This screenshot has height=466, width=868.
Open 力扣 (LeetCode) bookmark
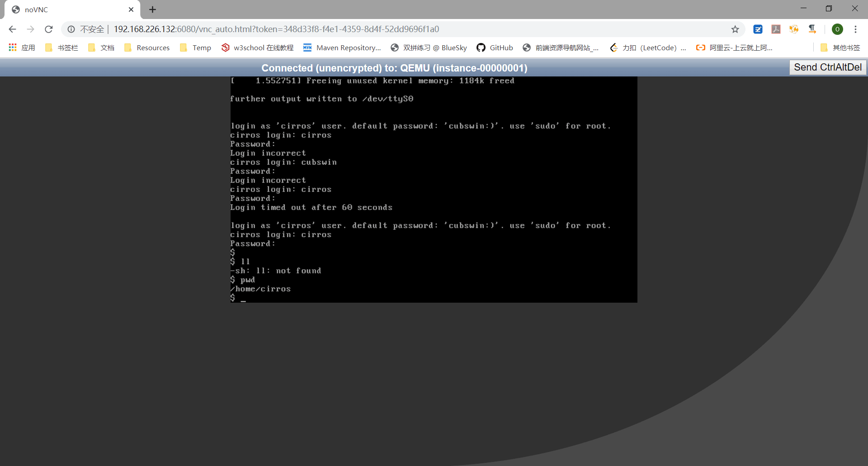648,48
